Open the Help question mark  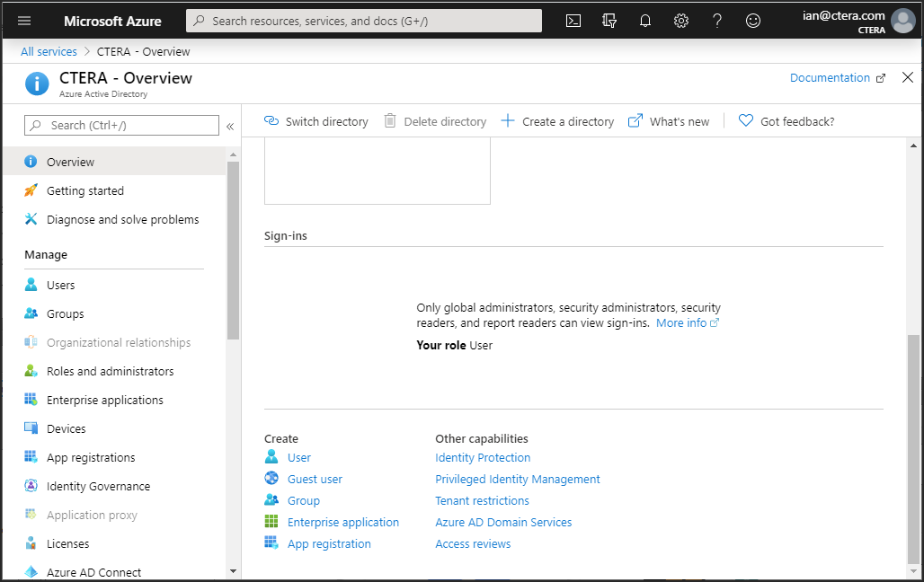[x=717, y=21]
